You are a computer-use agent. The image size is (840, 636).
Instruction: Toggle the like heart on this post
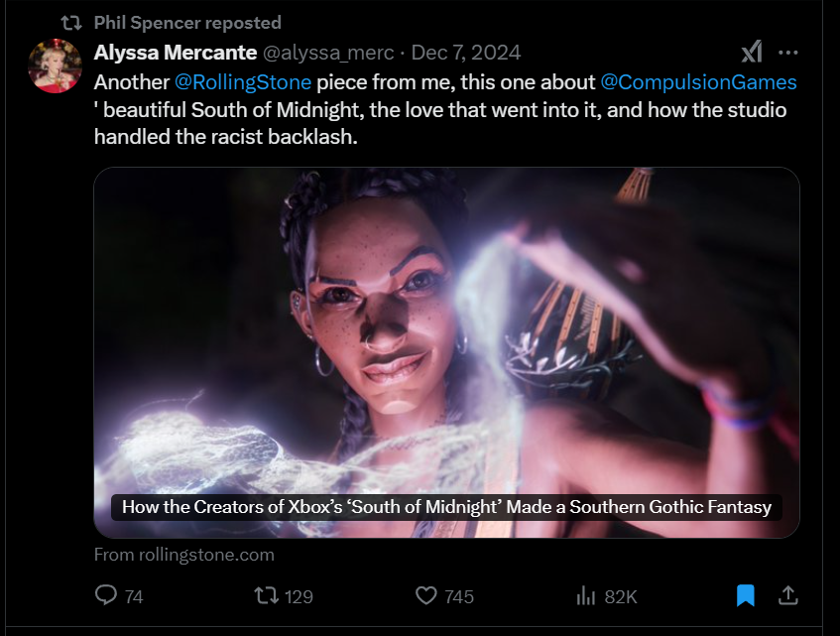[x=425, y=595]
